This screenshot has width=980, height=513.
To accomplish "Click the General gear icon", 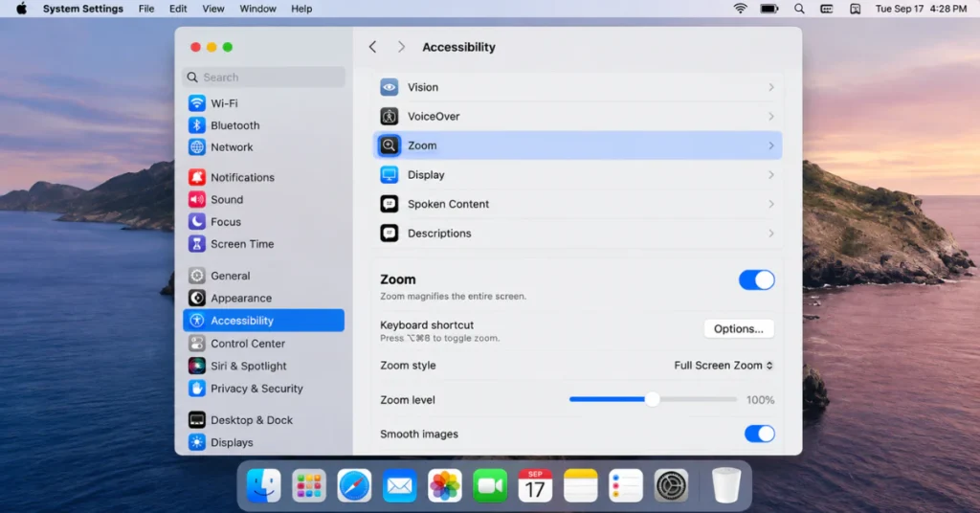I will tap(197, 276).
